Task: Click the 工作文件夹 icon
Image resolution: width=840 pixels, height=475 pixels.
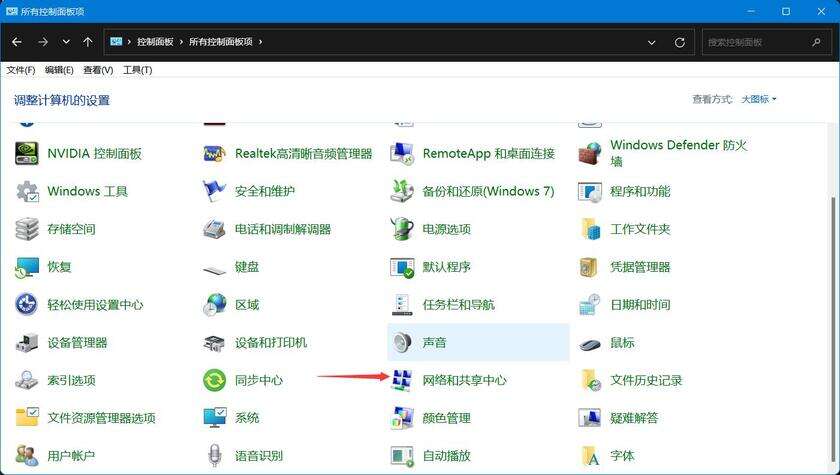Action: coord(590,229)
